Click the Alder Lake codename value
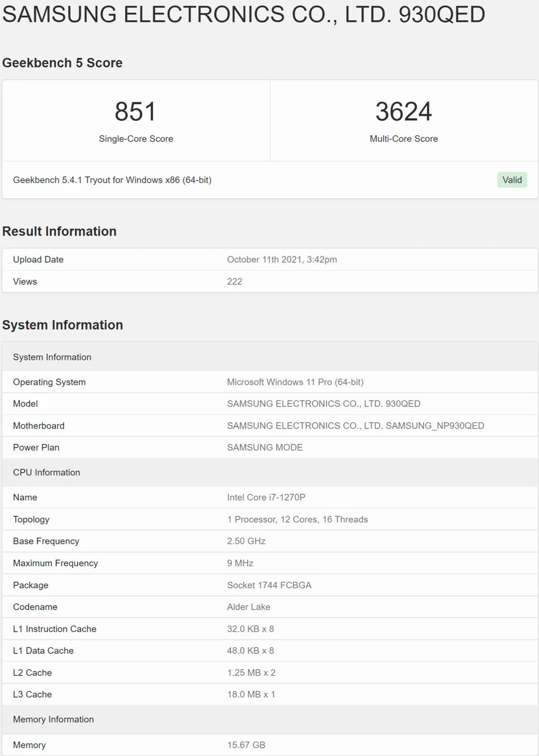This screenshot has height=756, width=539. (x=248, y=607)
